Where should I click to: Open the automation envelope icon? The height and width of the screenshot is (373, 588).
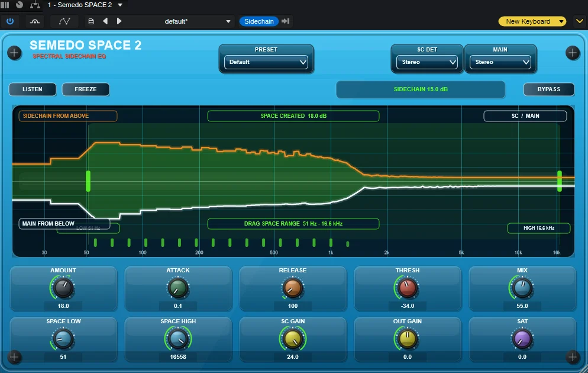tap(64, 21)
